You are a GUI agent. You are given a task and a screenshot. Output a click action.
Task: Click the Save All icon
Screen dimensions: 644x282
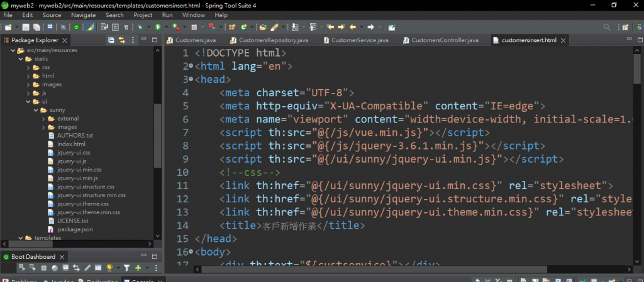click(x=36, y=27)
